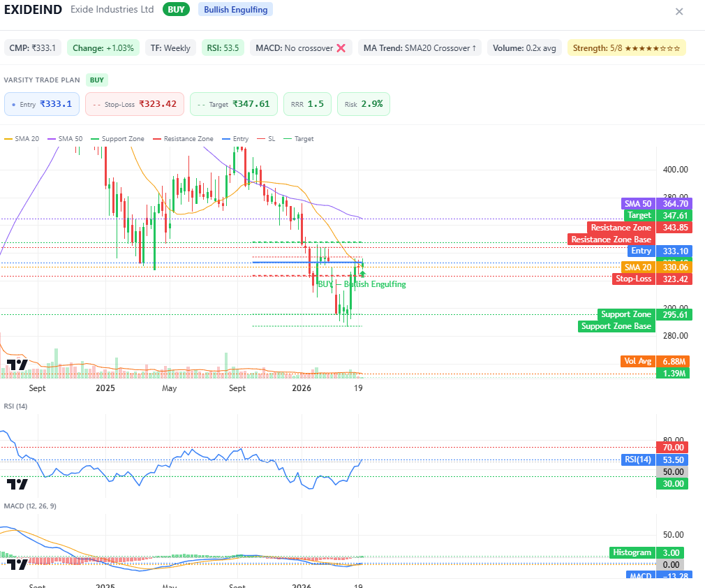This screenshot has height=588, width=705.
Task: Click the green buy arrow marker on the chart
Action: point(362,274)
